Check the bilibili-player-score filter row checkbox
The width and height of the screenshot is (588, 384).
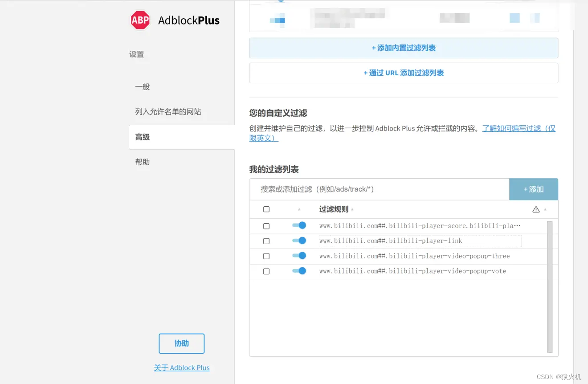pos(266,226)
